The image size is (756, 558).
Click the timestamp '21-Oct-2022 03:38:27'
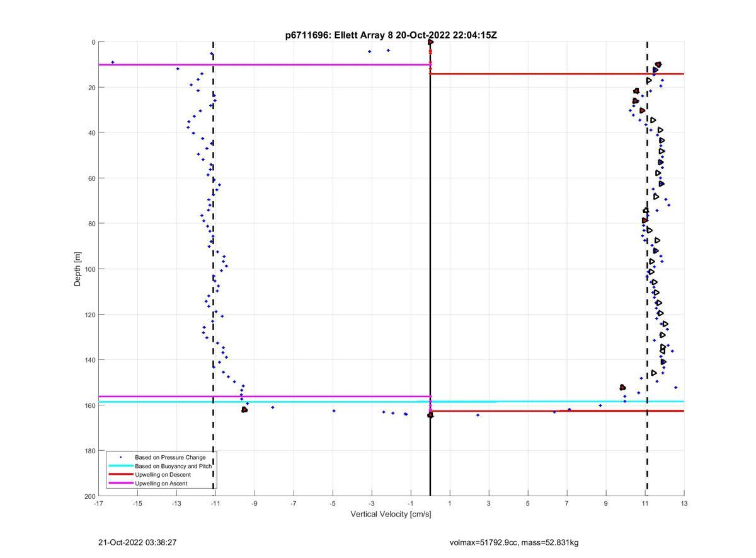click(137, 542)
